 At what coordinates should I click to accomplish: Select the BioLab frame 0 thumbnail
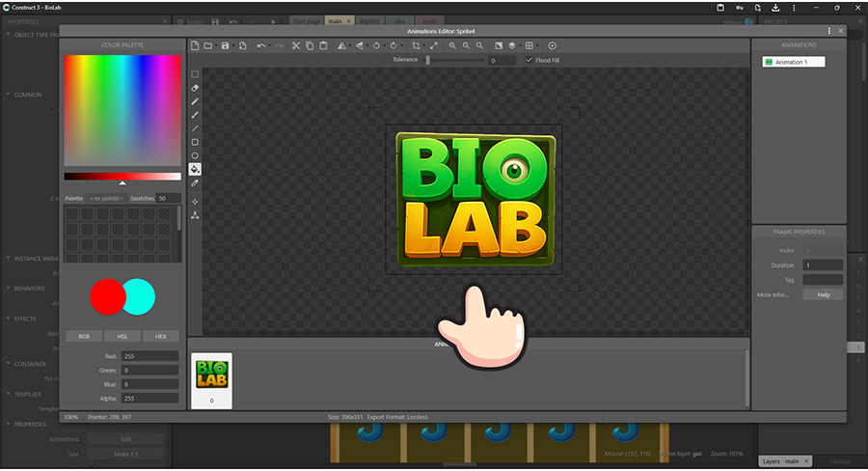coord(211,380)
